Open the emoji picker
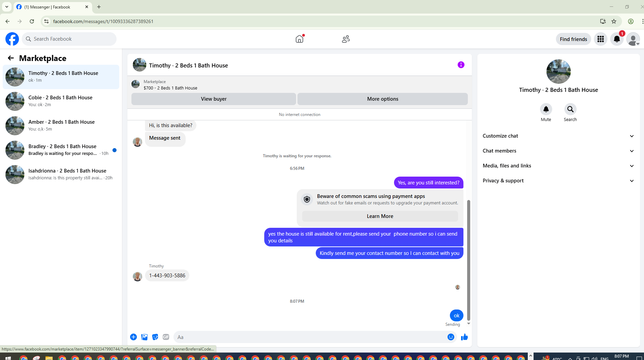 click(x=451, y=337)
